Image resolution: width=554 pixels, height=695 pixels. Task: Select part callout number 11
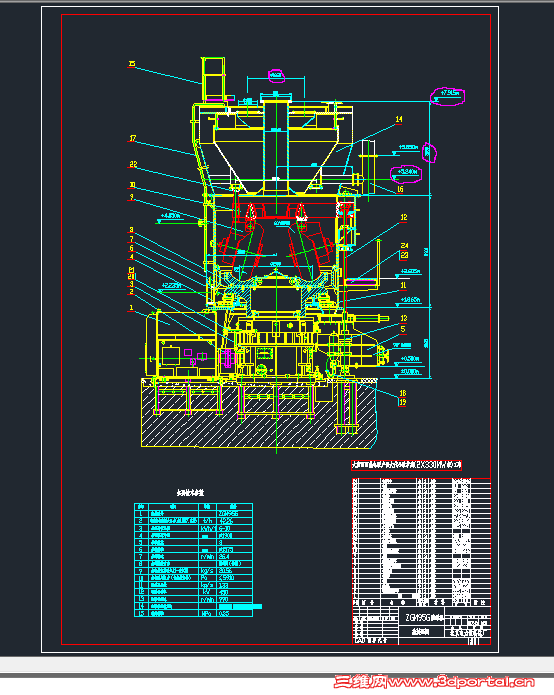[403, 285]
